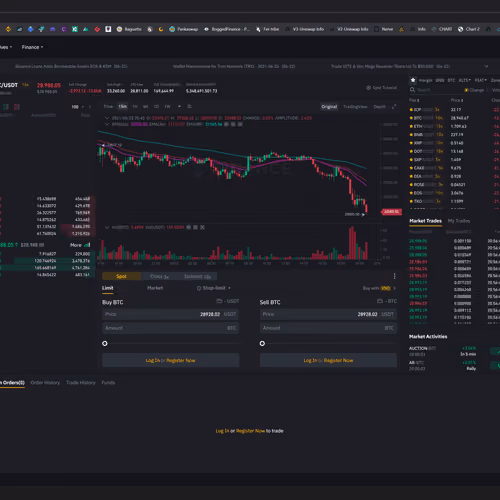Select the 4H chart interval

[x=146, y=107]
